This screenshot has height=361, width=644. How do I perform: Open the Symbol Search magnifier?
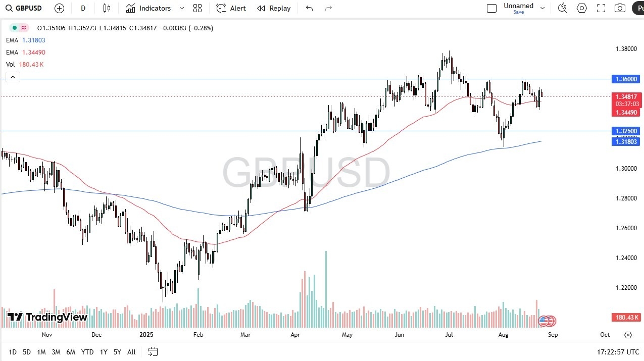(x=9, y=8)
